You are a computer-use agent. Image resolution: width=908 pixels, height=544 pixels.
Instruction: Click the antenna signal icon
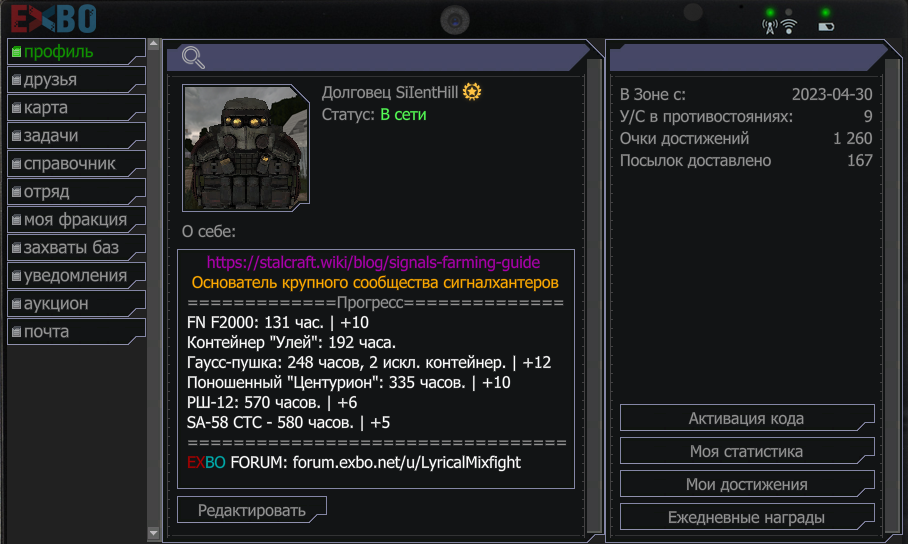(x=770, y=27)
